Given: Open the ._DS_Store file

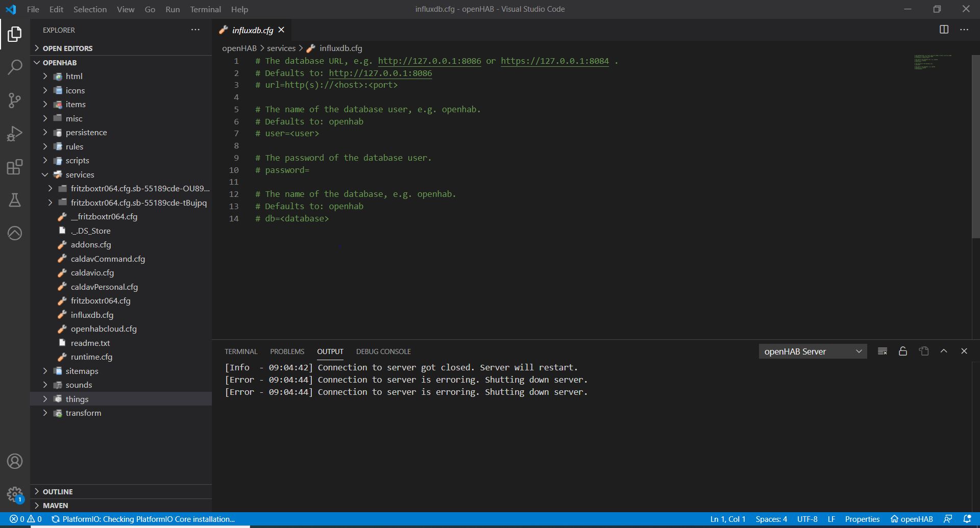Looking at the screenshot, I should pos(90,231).
